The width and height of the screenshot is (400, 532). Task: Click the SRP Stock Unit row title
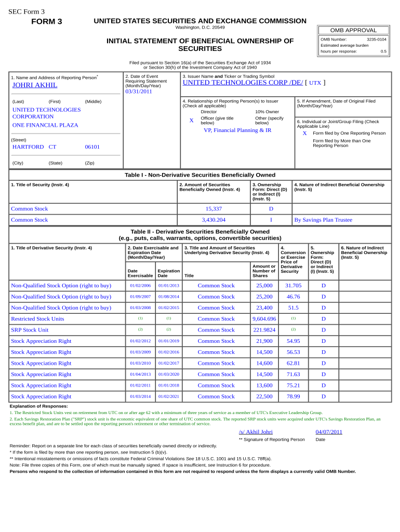[30, 330]
